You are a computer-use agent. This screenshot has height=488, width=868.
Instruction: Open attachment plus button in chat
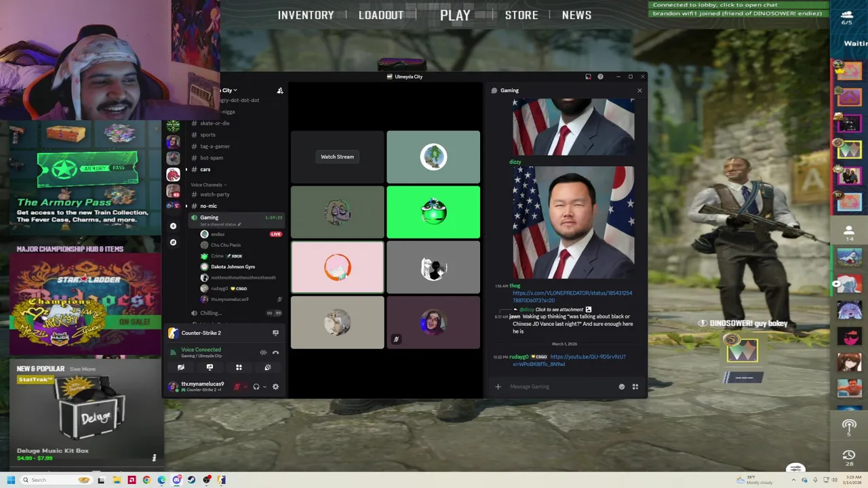pyautogui.click(x=498, y=386)
